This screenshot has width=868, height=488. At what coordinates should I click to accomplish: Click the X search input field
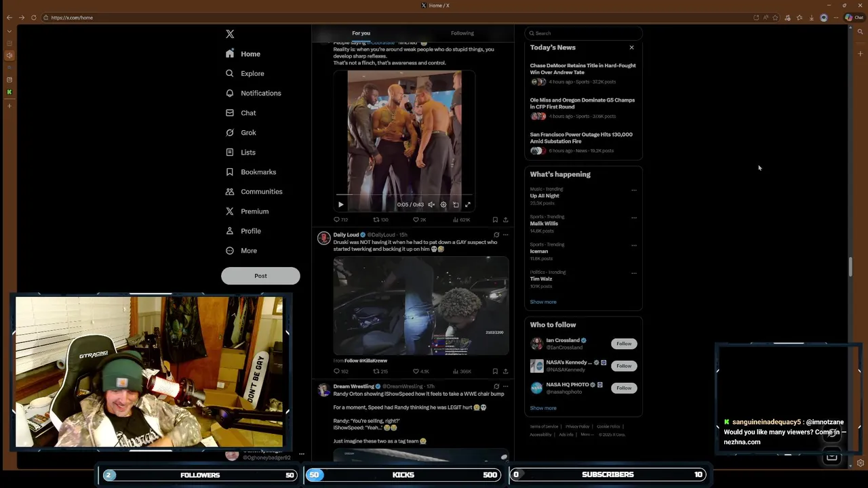[583, 33]
